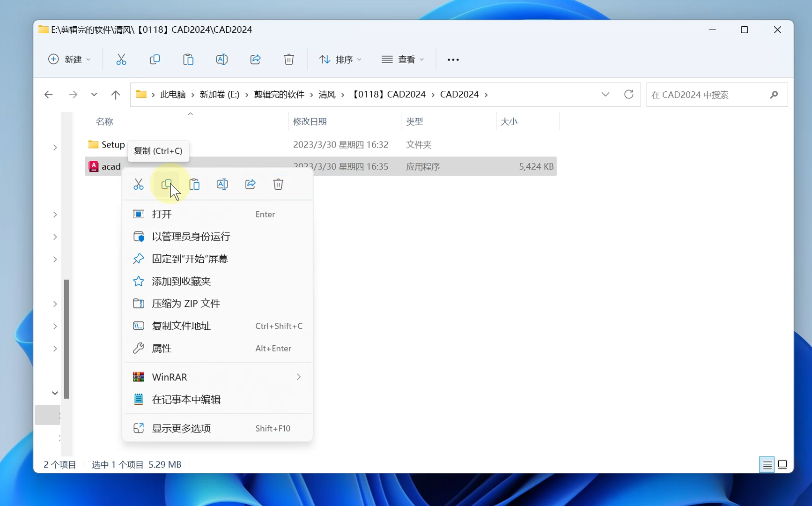This screenshot has height=506, width=812.
Task: Choose 属性 from the context menu
Action: point(218,349)
